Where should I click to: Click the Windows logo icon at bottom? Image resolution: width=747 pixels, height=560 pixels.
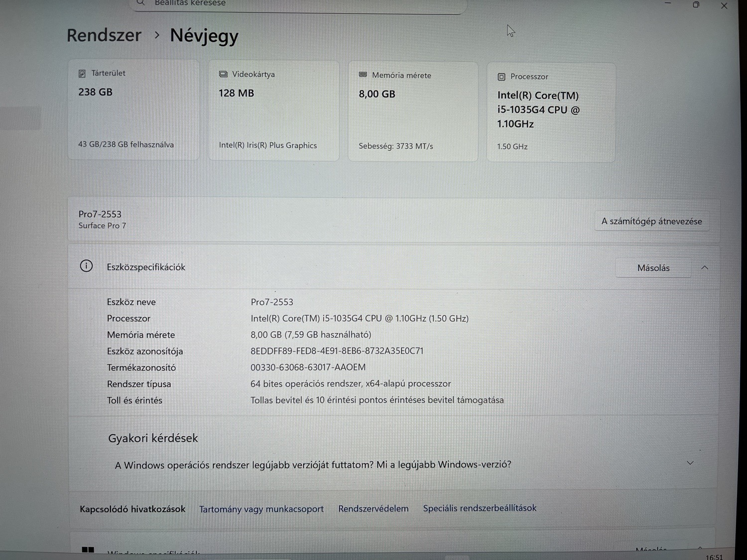88,550
